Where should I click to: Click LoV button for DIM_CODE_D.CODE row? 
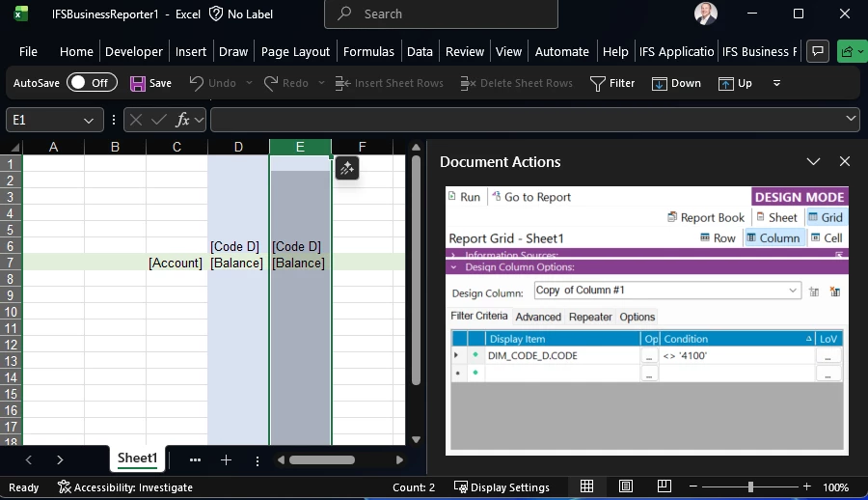828,355
